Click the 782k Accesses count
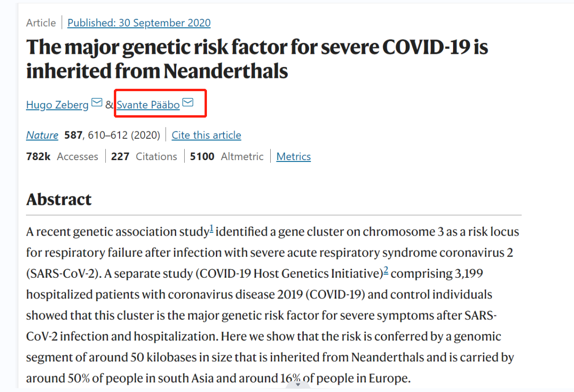574x392 pixels. pyautogui.click(x=62, y=156)
